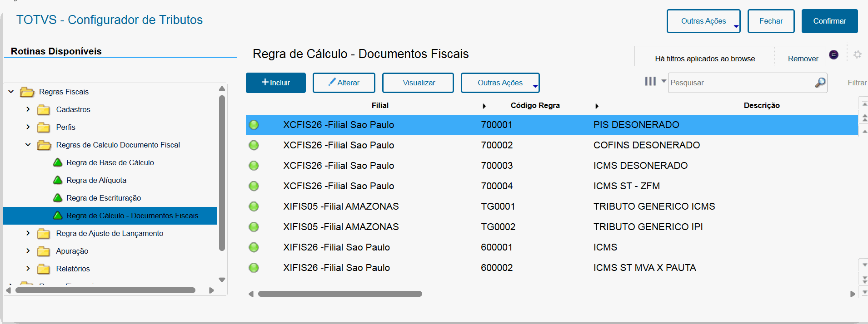The width and height of the screenshot is (868, 324).
Task: Click into the Pesquisar search field
Action: [741, 83]
